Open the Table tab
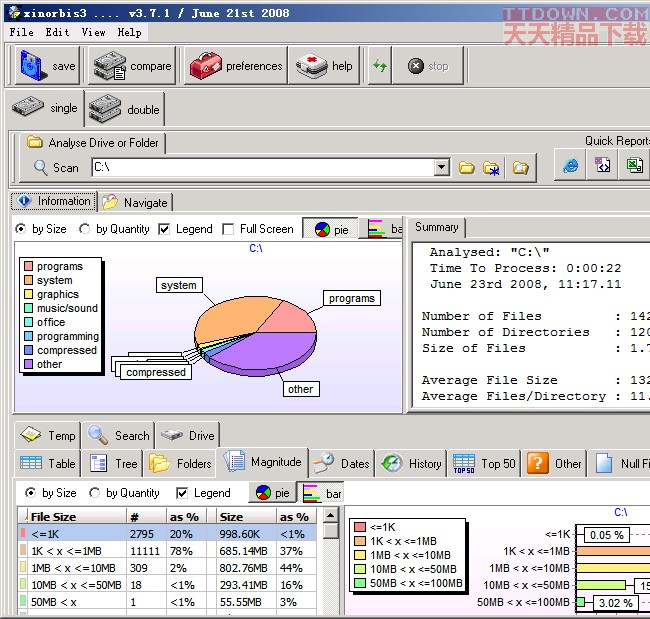This screenshot has width=650, height=619. [x=48, y=463]
